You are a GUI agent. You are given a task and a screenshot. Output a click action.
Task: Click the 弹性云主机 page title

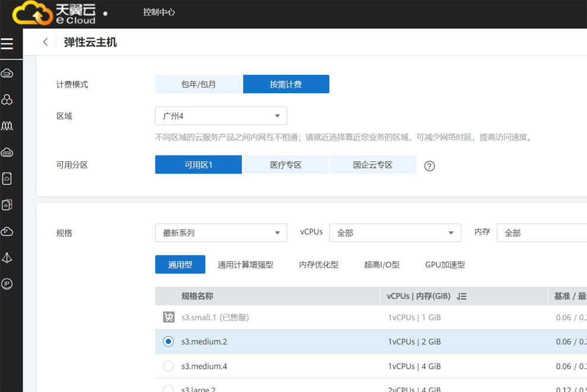coord(90,42)
